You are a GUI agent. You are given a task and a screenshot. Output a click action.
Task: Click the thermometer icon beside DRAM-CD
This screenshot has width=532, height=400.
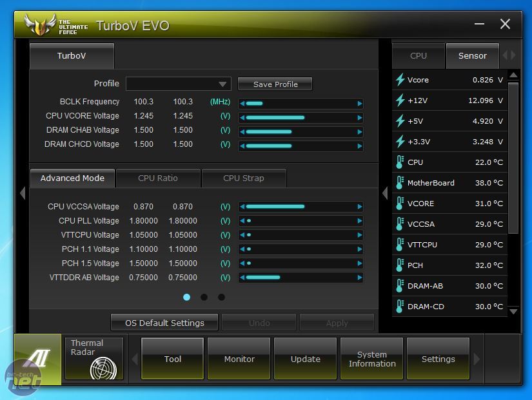(400, 307)
